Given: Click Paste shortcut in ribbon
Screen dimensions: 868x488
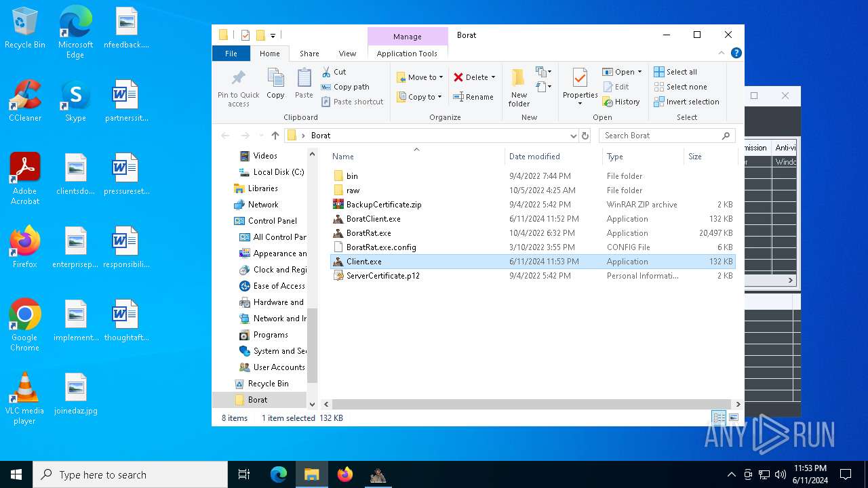Looking at the screenshot, I should [x=352, y=102].
